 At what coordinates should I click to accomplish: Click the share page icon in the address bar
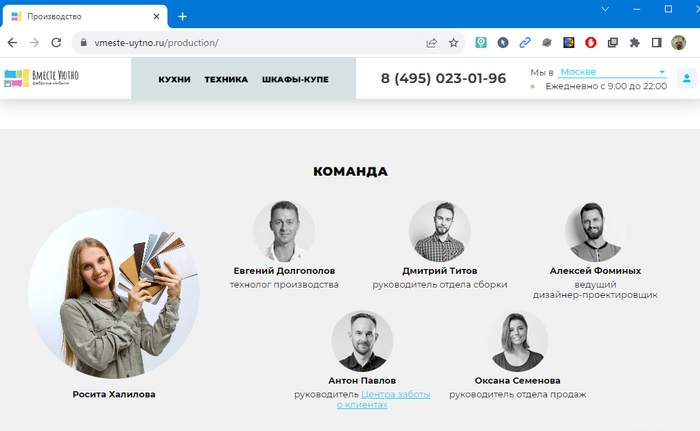coord(431,43)
